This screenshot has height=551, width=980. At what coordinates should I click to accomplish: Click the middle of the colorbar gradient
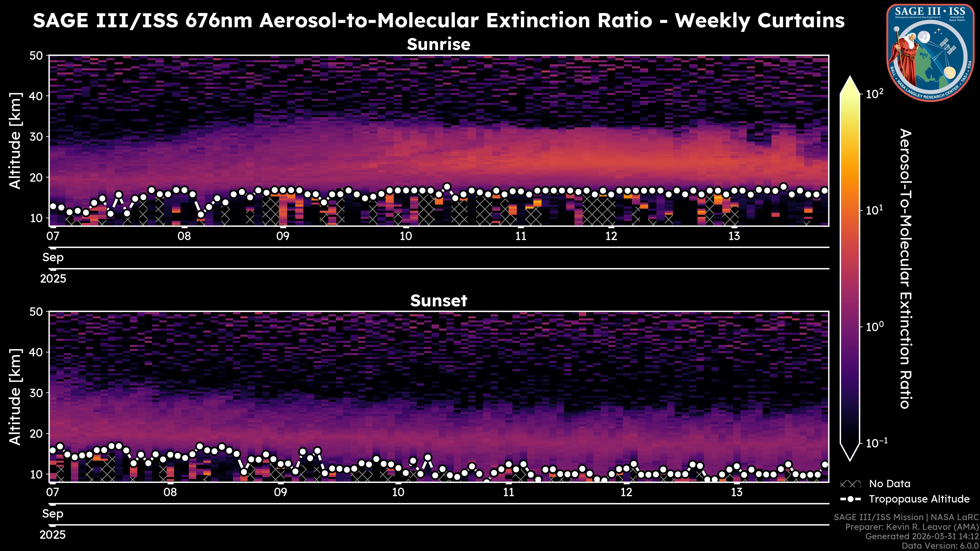(x=850, y=268)
